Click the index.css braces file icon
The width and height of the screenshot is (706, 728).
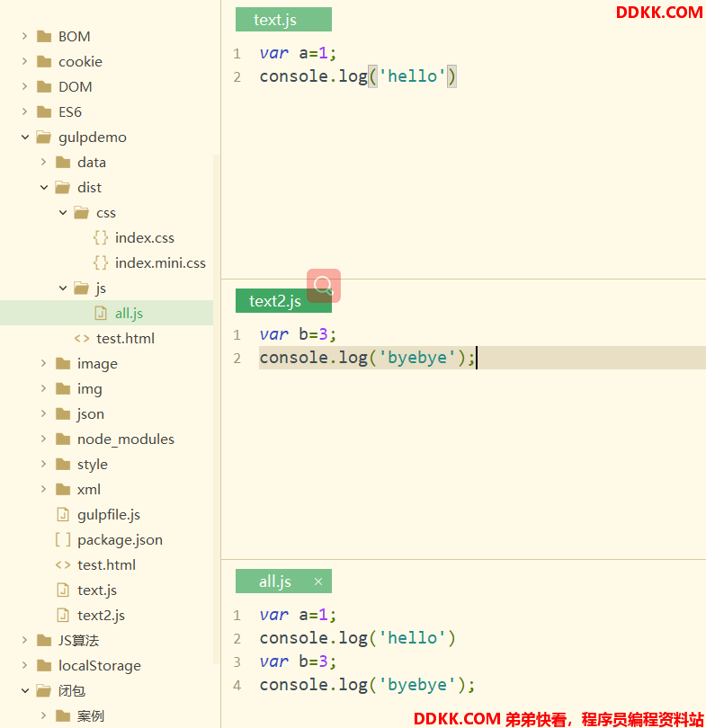101,237
